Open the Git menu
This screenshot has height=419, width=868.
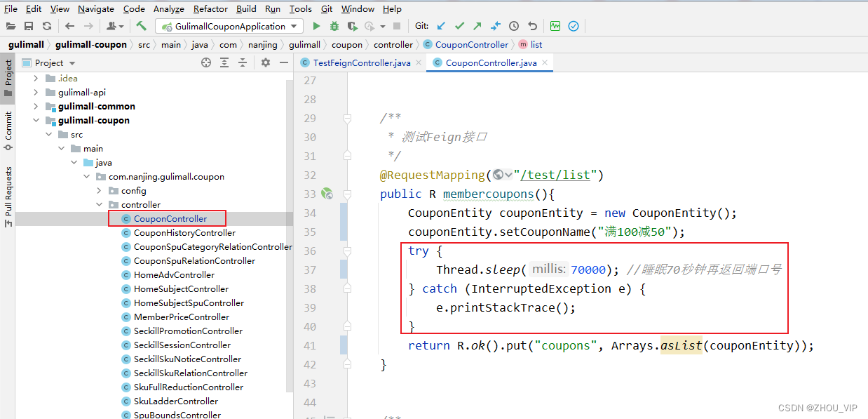point(327,8)
